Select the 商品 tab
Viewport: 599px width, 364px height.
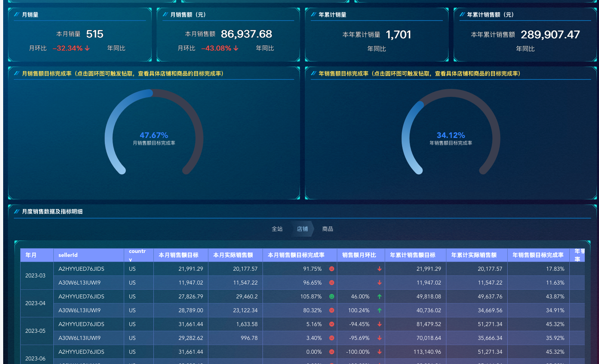[x=328, y=229]
